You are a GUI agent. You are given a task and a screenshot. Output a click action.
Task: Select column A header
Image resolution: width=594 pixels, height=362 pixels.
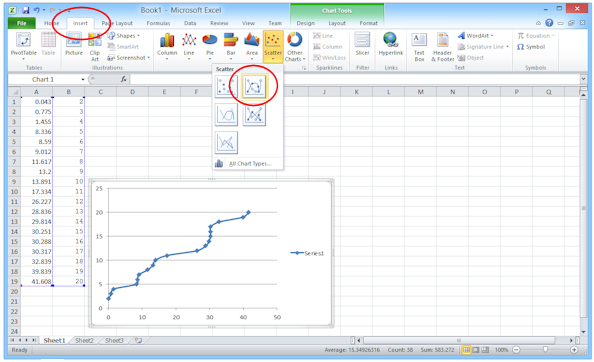pos(36,92)
